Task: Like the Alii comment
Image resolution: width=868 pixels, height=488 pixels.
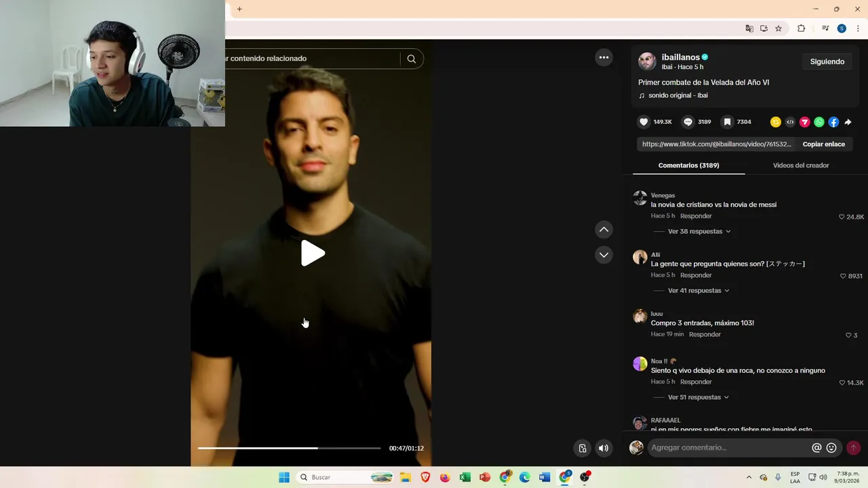Action: click(843, 276)
